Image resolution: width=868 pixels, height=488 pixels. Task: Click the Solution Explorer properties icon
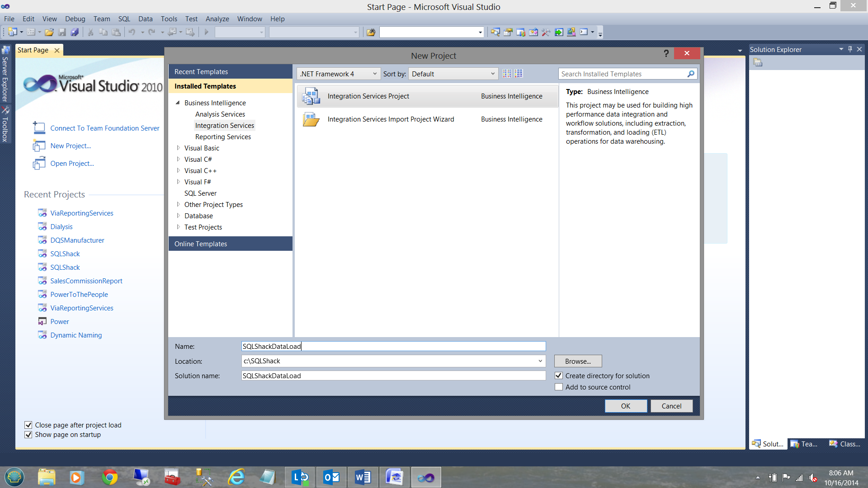758,63
